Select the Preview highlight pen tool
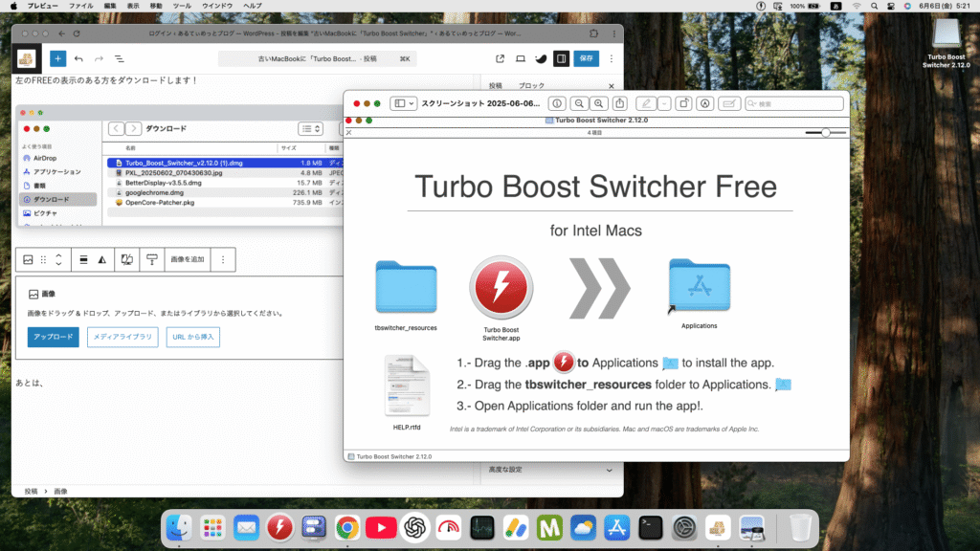The image size is (980, 551). [x=646, y=103]
